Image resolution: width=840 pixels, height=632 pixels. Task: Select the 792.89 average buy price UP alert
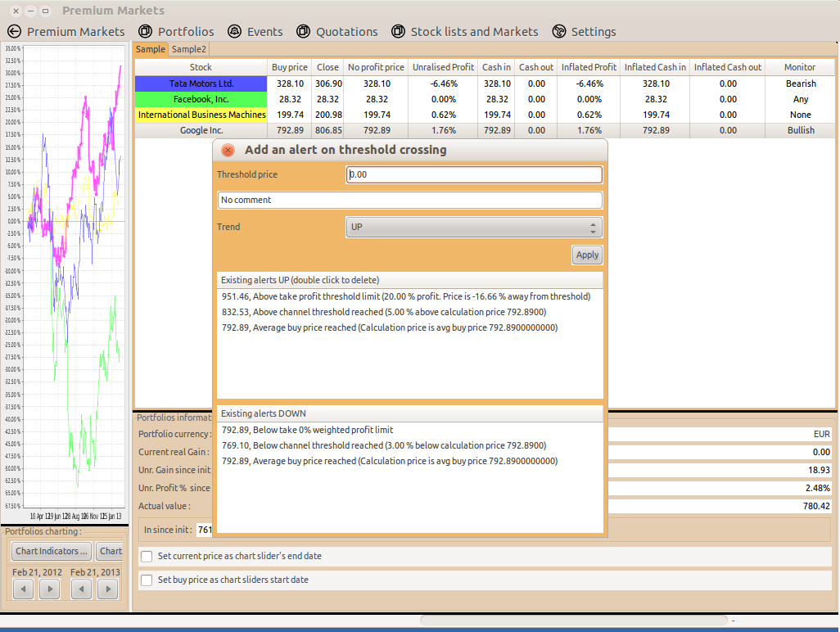(x=410, y=327)
